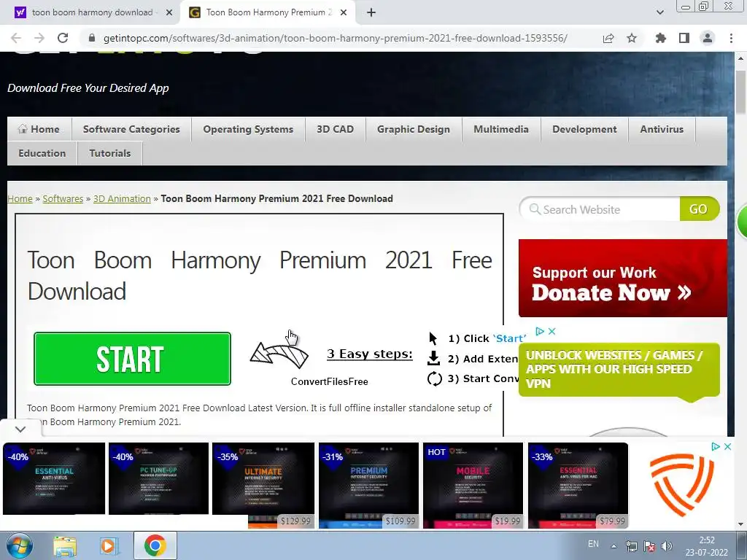747x560 pixels.
Task: Open Software Categories menu
Action: [x=131, y=129]
